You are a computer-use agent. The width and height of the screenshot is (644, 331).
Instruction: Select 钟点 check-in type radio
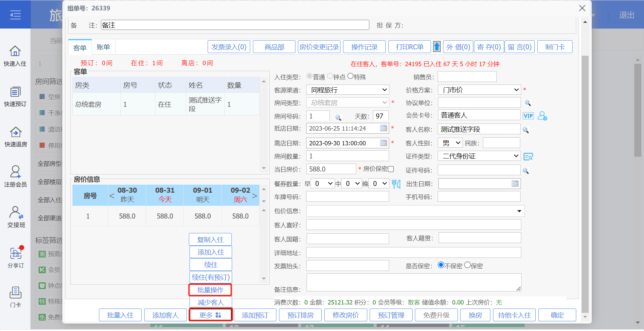point(330,76)
